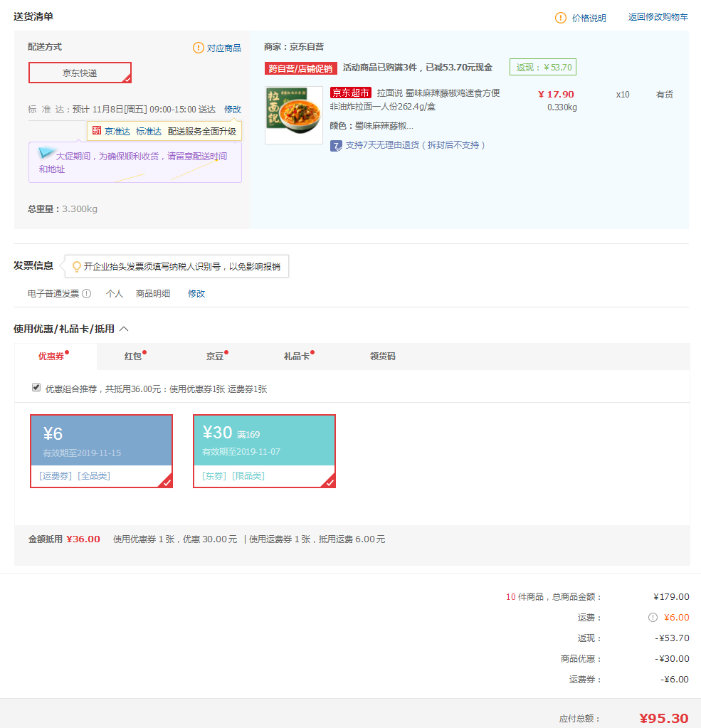Click the 有货 stock status

[664, 94]
